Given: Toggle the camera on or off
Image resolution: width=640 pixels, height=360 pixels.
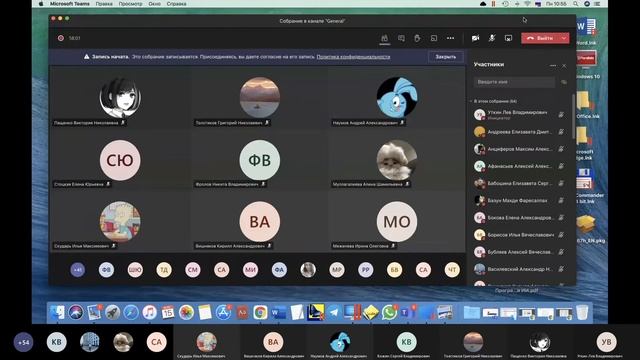Looking at the screenshot, I should 476,38.
